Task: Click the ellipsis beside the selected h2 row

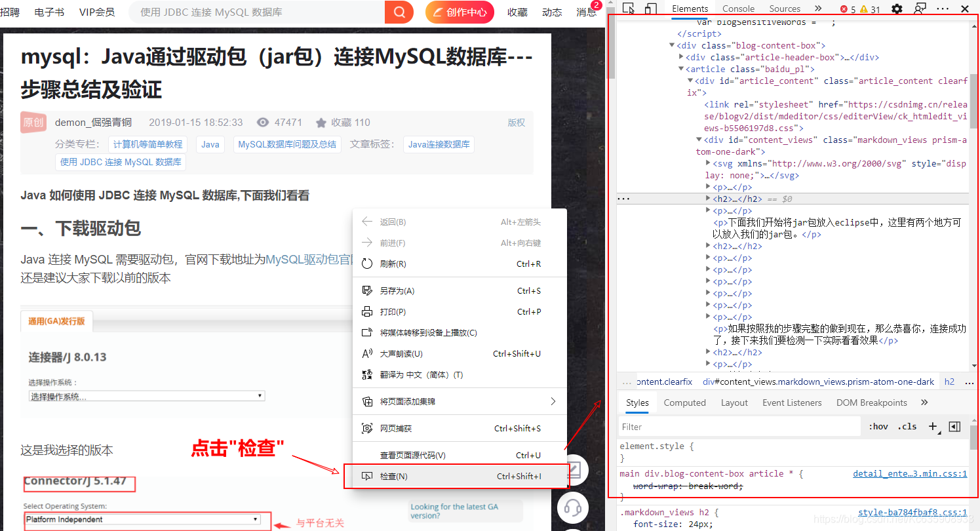Action: 623,199
